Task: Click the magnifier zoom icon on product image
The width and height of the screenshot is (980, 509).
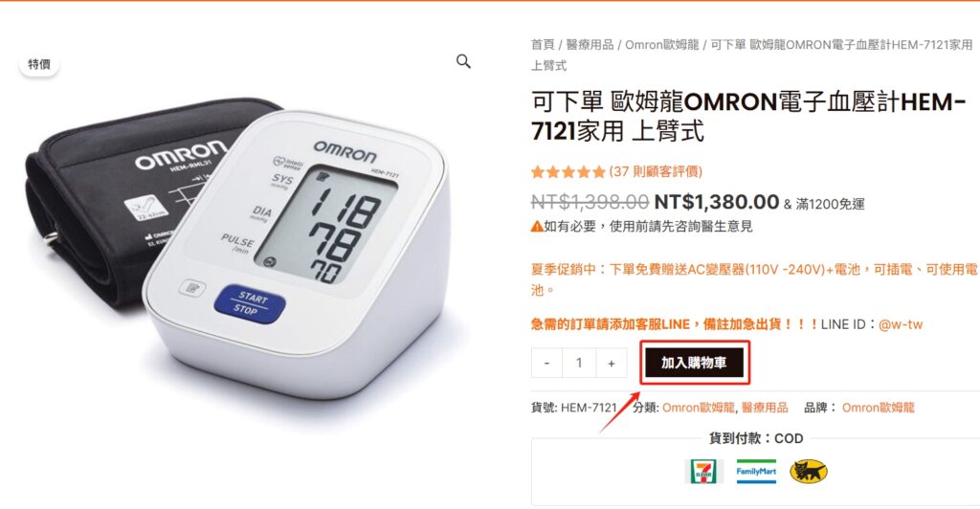Action: pos(463,61)
